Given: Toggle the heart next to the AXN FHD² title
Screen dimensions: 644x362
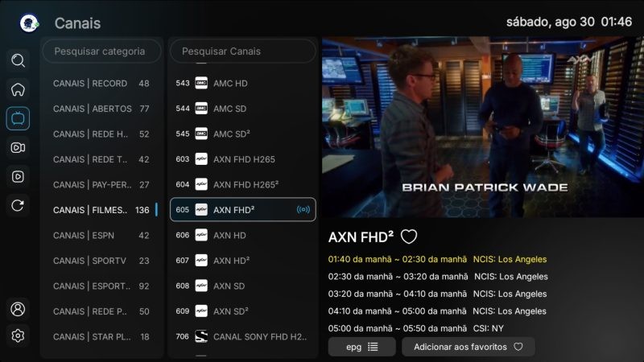Looking at the screenshot, I should (x=409, y=237).
